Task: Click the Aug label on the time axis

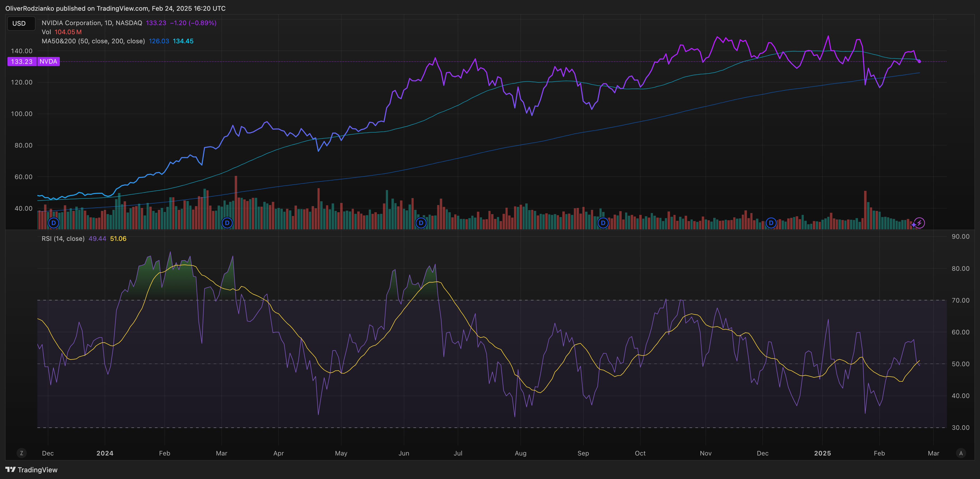Action: (521, 453)
